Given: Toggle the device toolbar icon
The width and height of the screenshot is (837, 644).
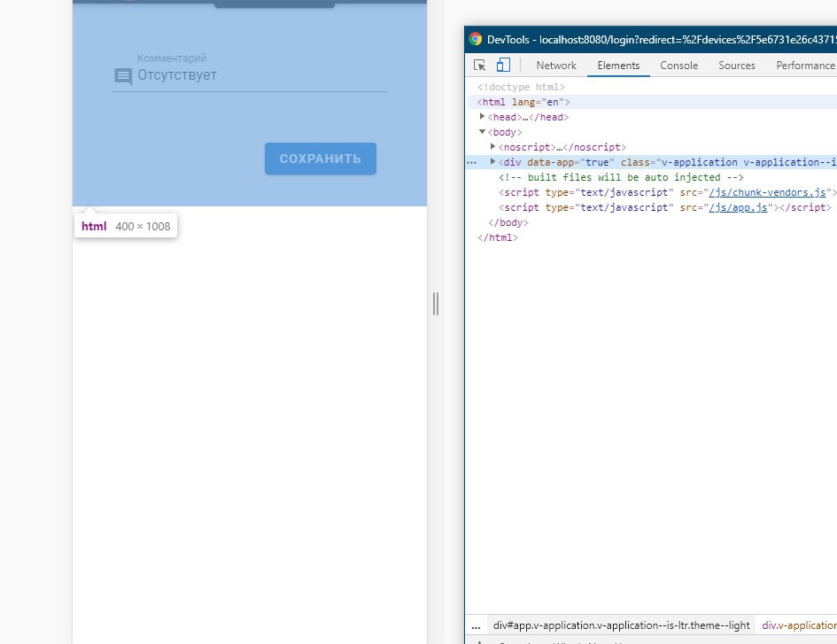Looking at the screenshot, I should coord(503,66).
